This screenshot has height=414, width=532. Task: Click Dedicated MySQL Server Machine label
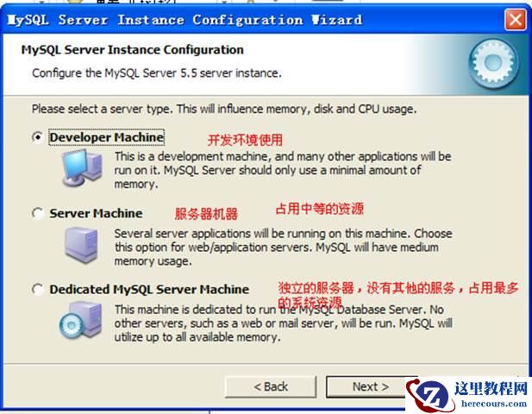[149, 289]
